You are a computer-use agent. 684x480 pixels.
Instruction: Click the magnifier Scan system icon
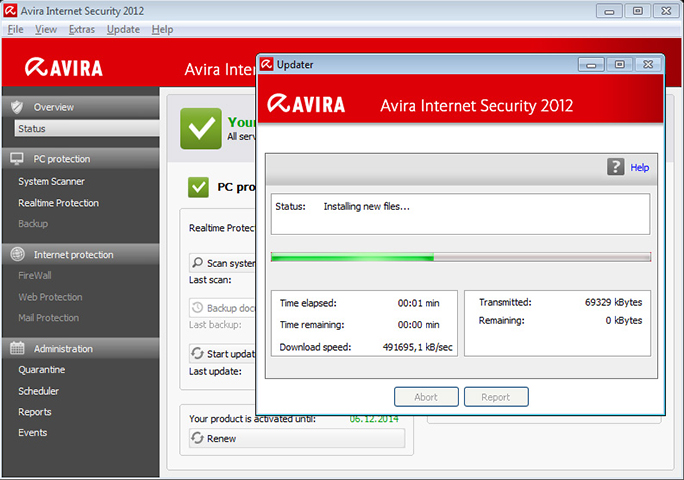pyautogui.click(x=198, y=263)
